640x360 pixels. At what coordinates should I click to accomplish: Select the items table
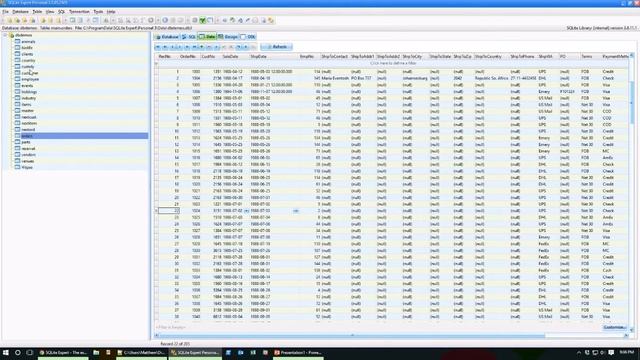tap(26, 104)
